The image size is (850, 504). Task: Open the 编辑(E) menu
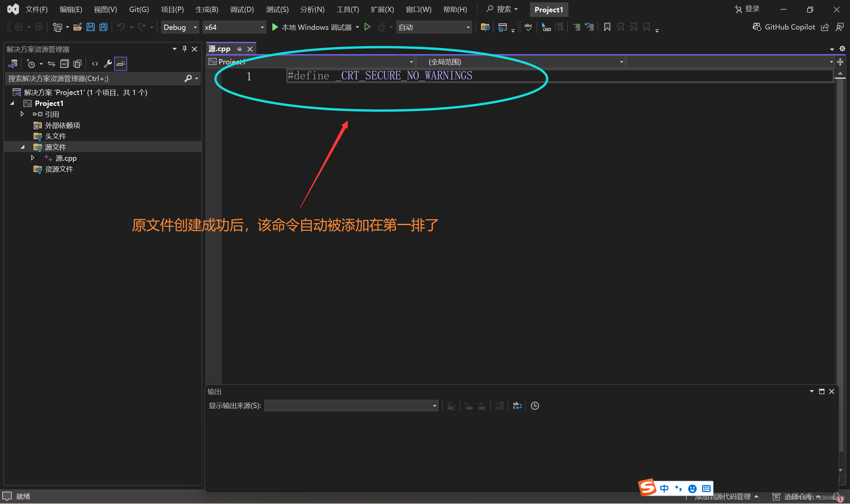(x=71, y=10)
